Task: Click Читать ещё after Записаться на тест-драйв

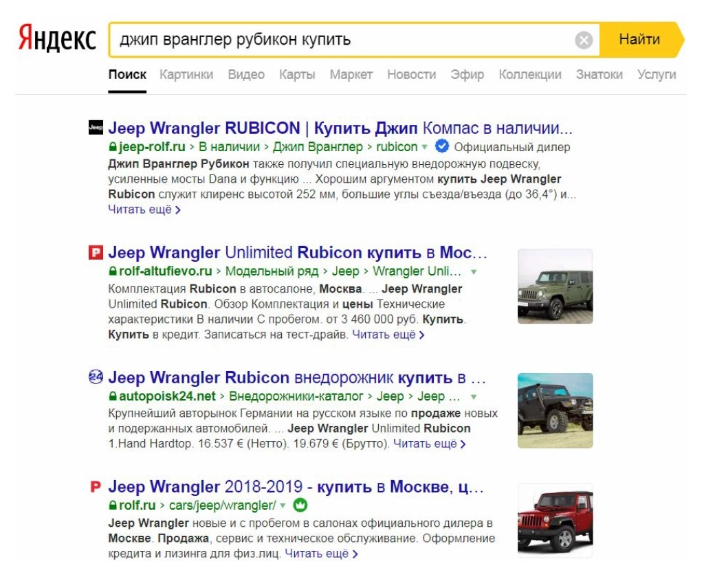Action: click(x=388, y=335)
